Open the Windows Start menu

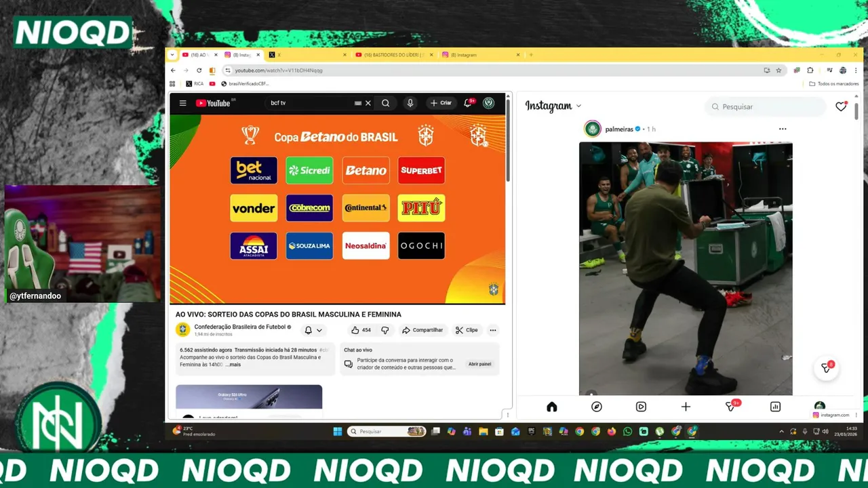pyautogui.click(x=338, y=431)
